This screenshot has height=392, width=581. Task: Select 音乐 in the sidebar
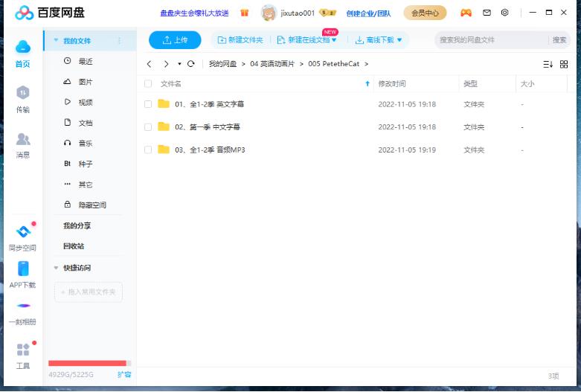tap(86, 143)
